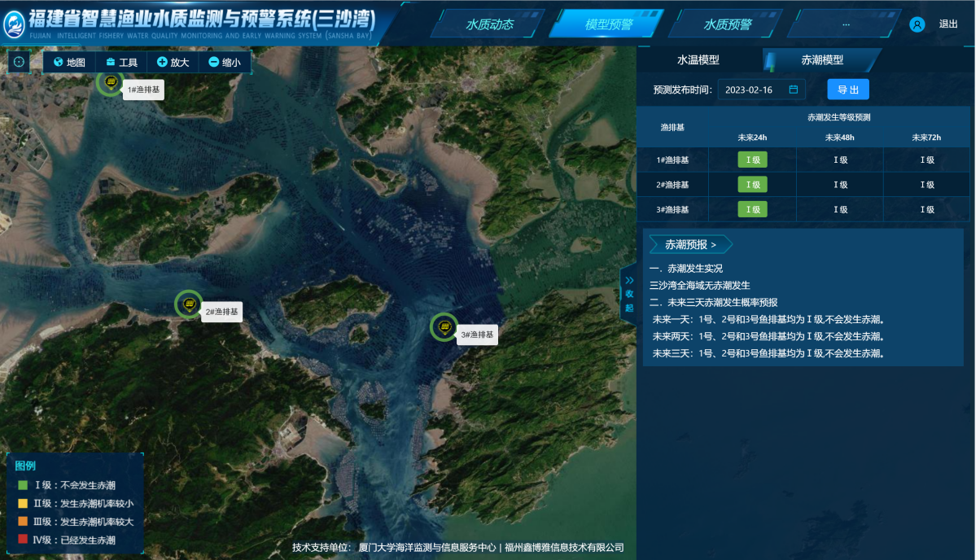
Task: Zoom in with the 放大 button
Action: click(x=173, y=62)
